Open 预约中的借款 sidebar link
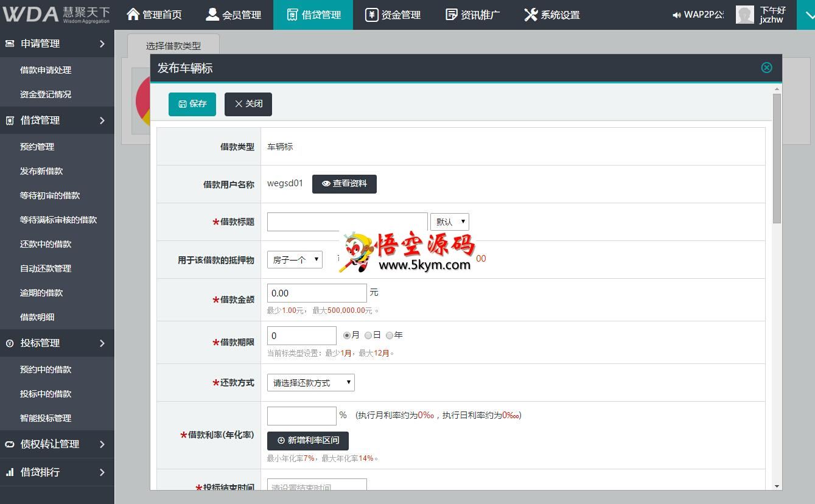This screenshot has width=815, height=504. click(46, 369)
